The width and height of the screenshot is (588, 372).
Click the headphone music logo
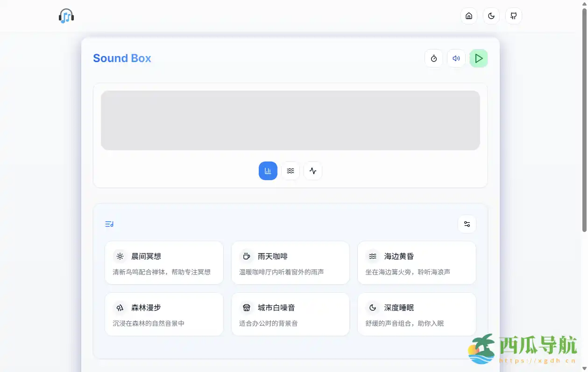[x=66, y=15]
